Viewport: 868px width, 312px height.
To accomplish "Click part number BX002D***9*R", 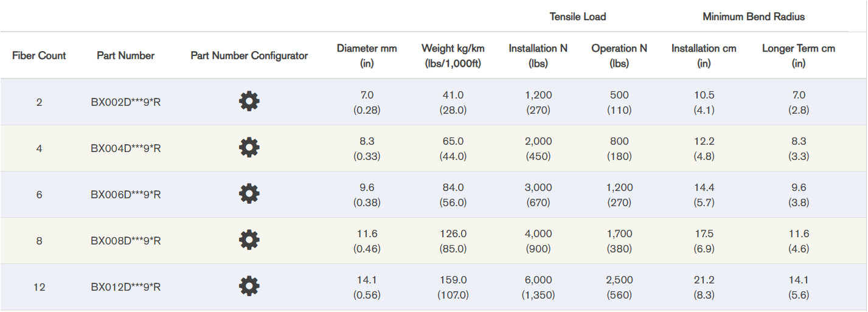I will (x=126, y=102).
